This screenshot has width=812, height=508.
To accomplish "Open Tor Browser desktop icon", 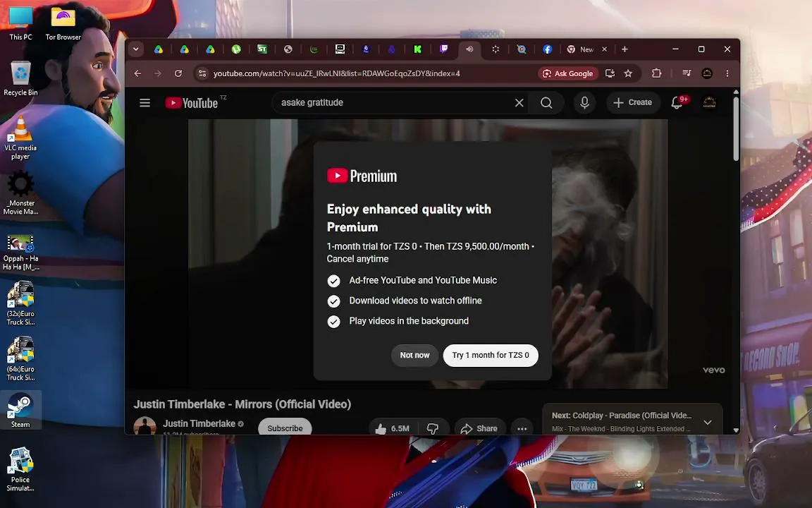I will point(63,23).
